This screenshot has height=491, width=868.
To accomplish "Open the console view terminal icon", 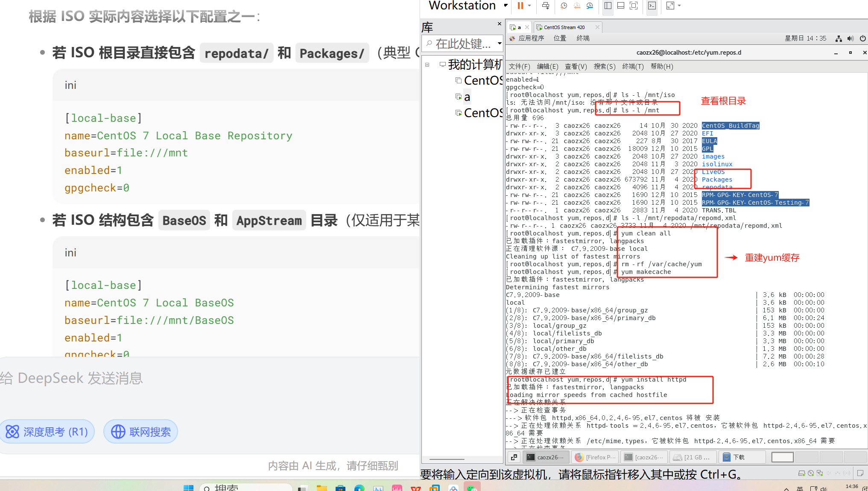I will click(x=652, y=6).
